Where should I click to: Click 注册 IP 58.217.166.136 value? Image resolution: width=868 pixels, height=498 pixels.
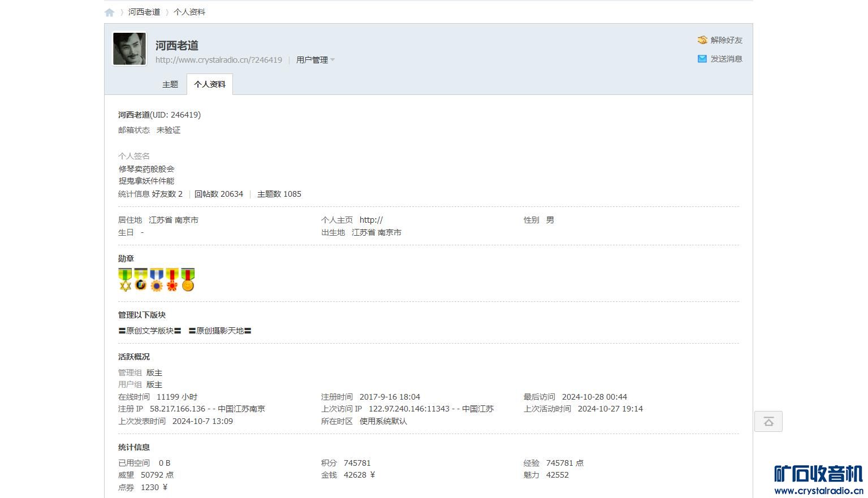(208, 409)
